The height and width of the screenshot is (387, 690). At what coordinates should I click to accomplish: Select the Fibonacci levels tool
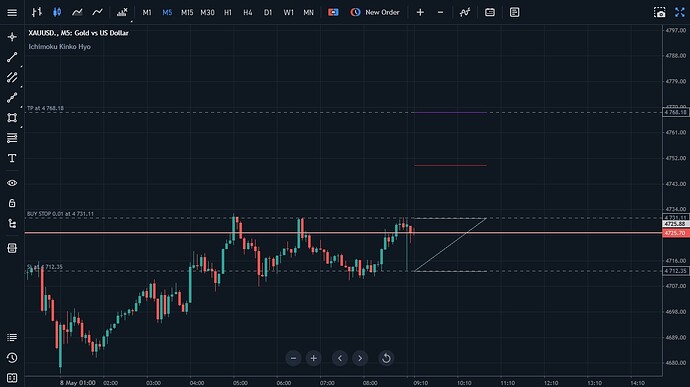coord(12,138)
